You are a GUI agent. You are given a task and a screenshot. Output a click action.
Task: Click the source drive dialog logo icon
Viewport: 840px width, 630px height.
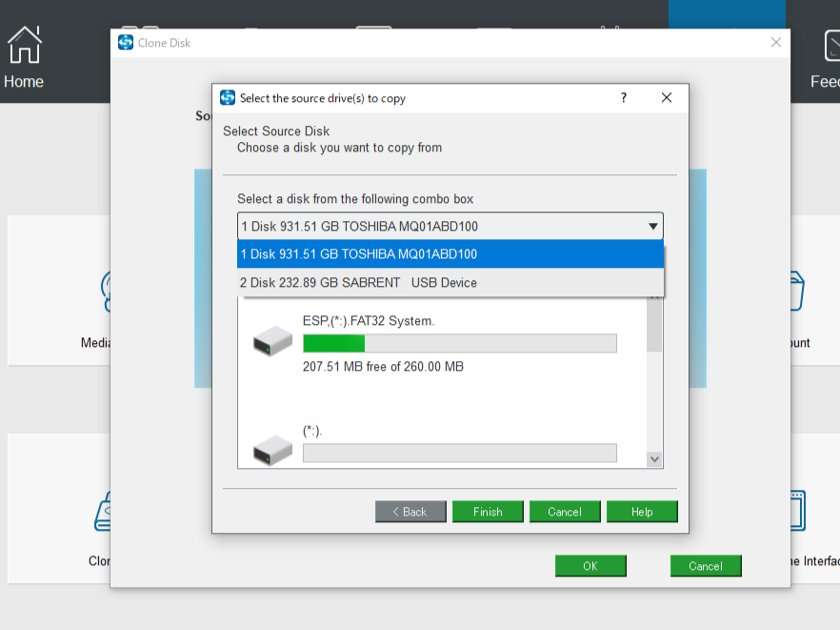pyautogui.click(x=228, y=98)
